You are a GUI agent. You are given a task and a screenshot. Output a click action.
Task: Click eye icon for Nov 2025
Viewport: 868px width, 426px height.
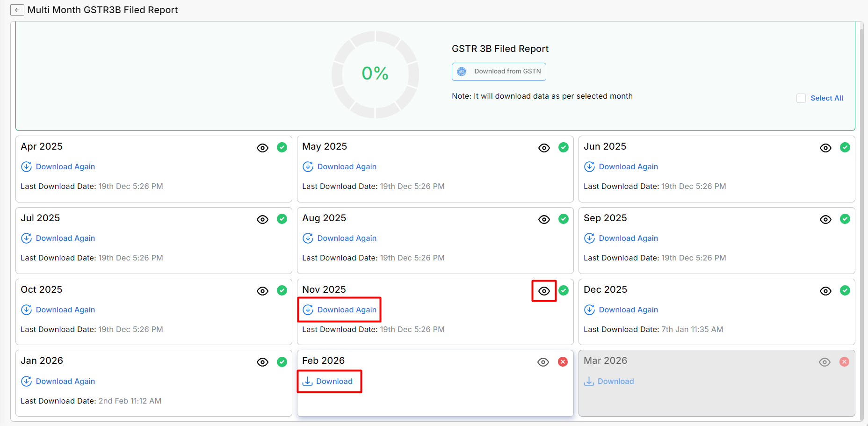[544, 291]
